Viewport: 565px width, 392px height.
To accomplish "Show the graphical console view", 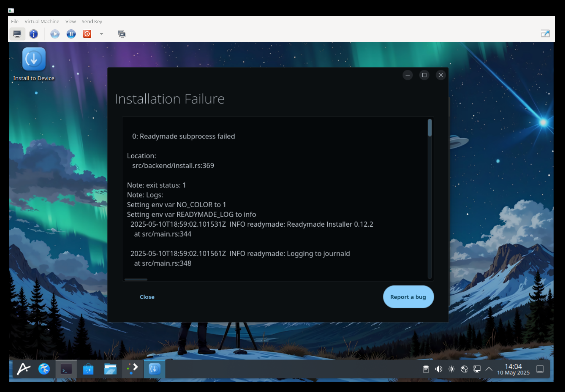I will [17, 34].
